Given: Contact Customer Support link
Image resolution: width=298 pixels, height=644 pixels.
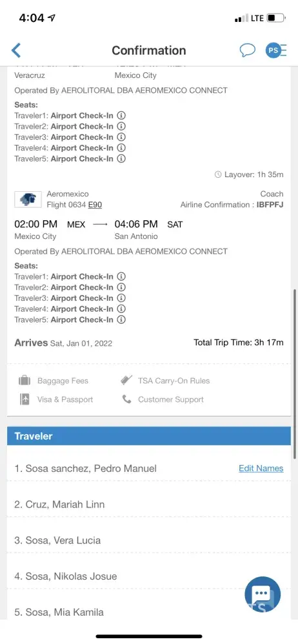Looking at the screenshot, I should [x=163, y=399].
